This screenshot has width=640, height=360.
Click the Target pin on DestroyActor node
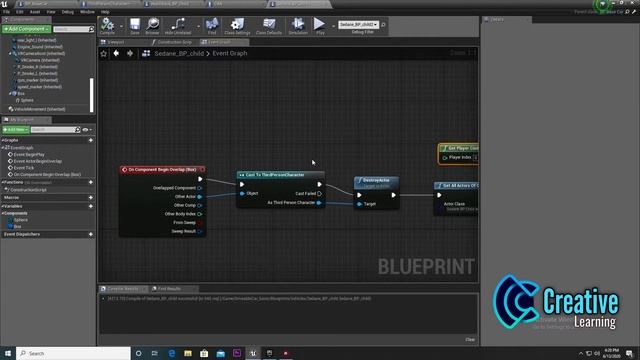[x=360, y=204]
